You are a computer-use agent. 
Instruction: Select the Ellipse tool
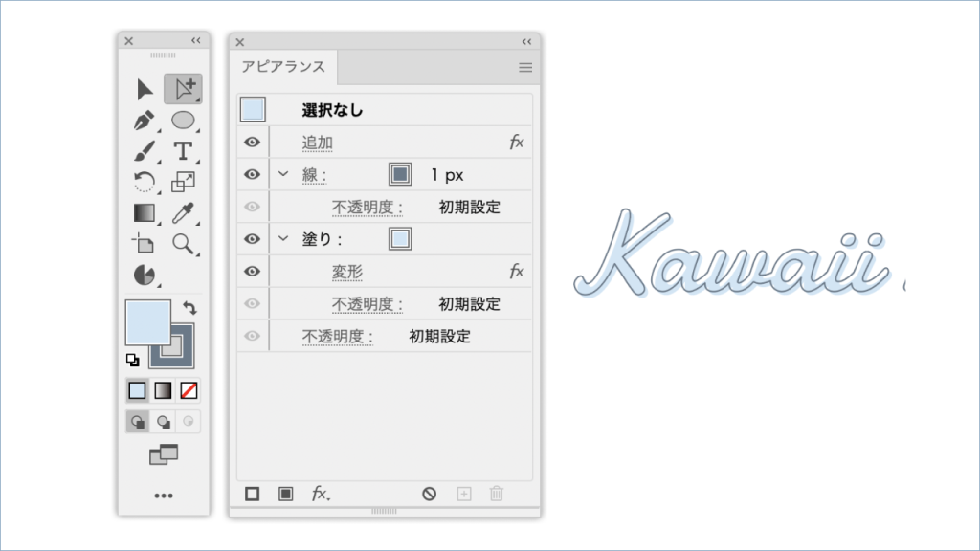click(x=183, y=120)
